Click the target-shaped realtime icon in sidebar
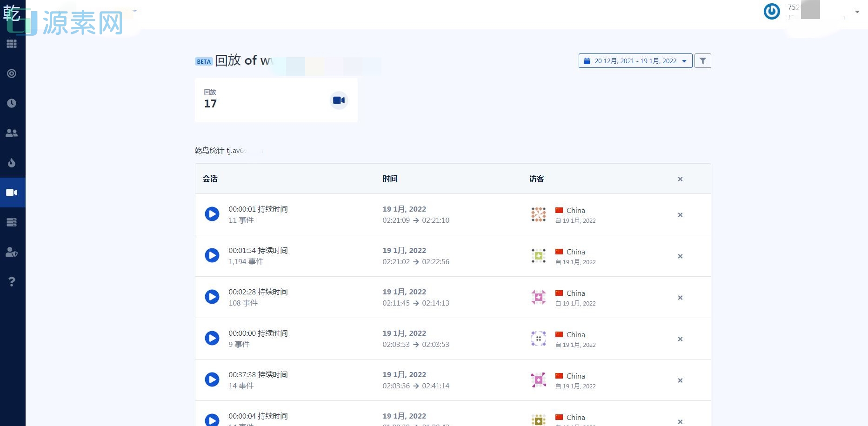The image size is (868, 426). (12, 73)
